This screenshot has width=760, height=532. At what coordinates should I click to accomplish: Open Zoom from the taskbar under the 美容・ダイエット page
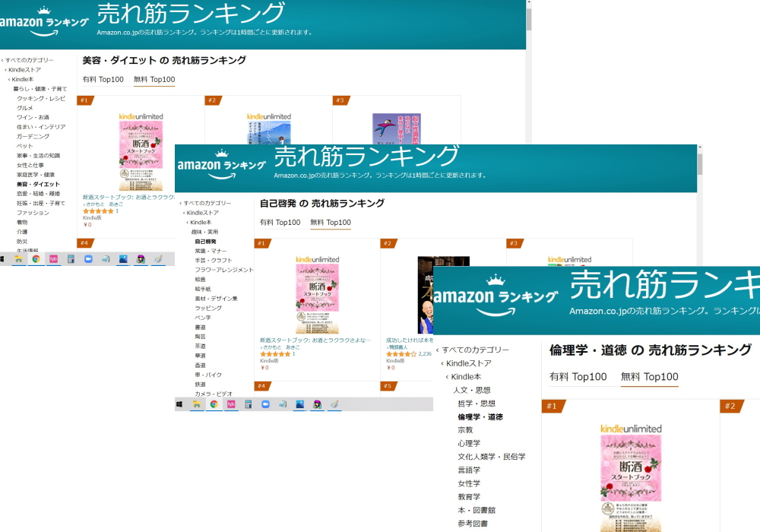[x=87, y=259]
